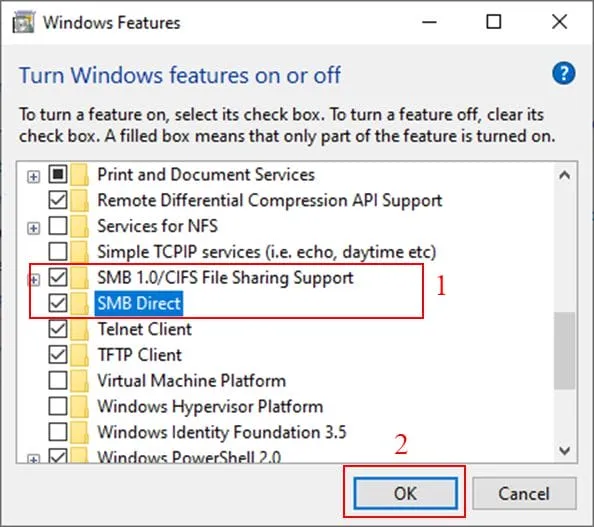This screenshot has height=527, width=594.
Task: Click the blue help question mark icon
Action: [x=563, y=73]
